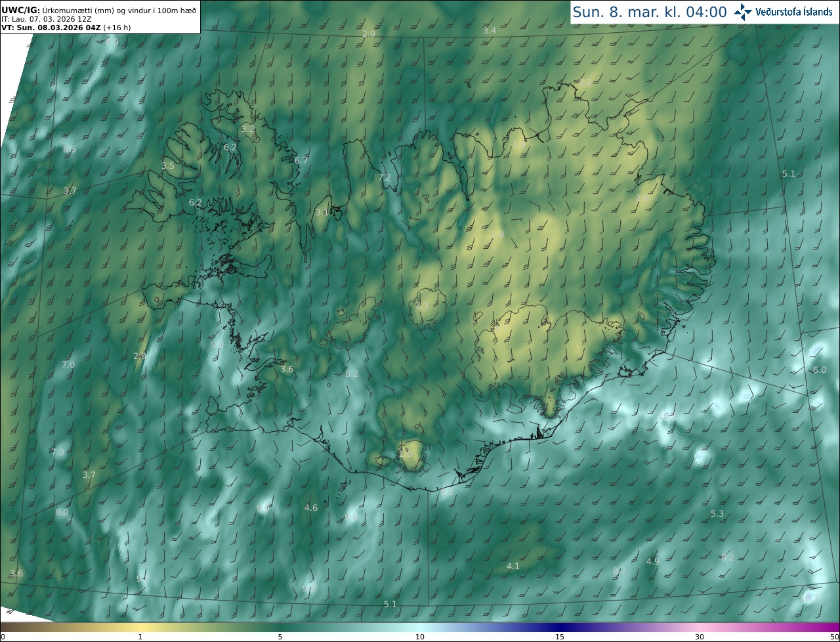840x642 pixels.
Task: Click the 'IT: Lau. 07. 03. 2026 12Z' line
Action: [47, 19]
